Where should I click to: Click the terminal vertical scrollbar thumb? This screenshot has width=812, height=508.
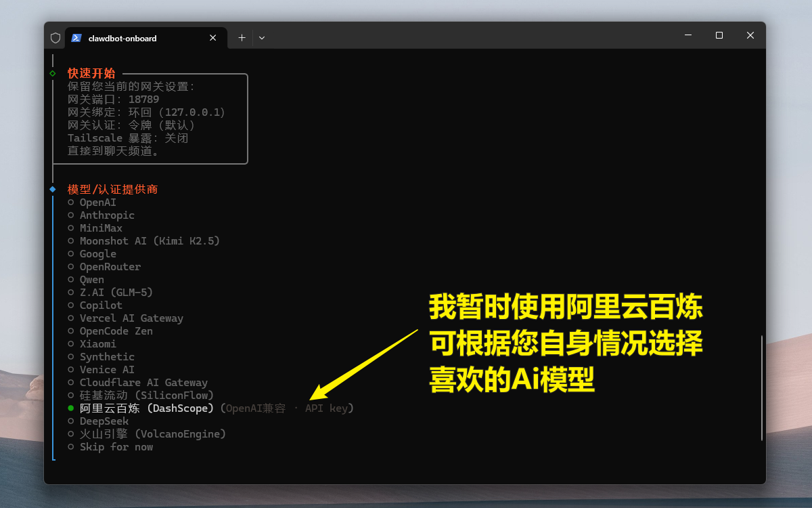[x=762, y=387]
